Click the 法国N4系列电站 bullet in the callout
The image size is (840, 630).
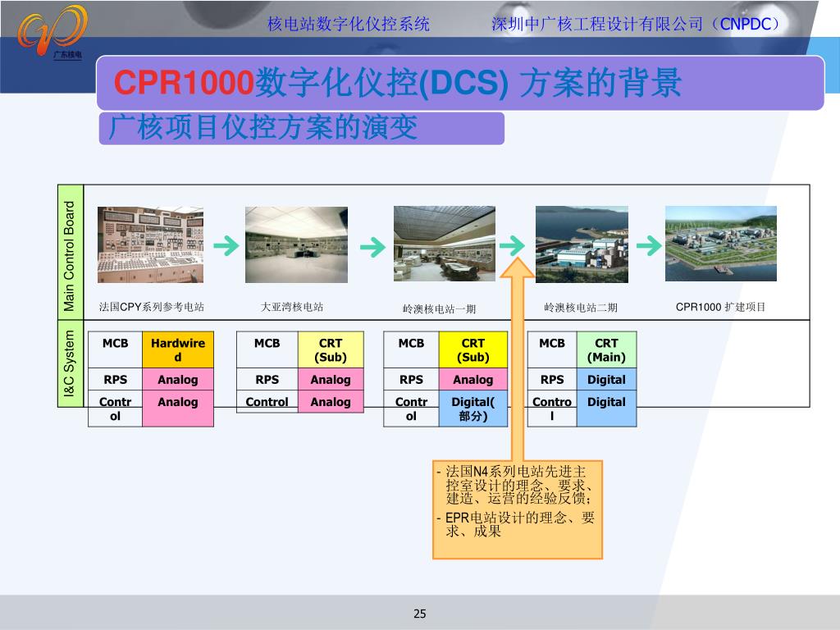pos(515,485)
